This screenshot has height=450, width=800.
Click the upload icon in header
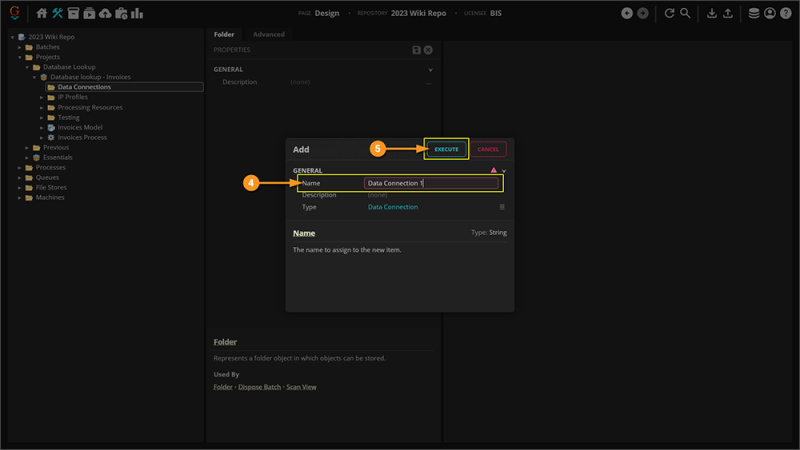727,14
